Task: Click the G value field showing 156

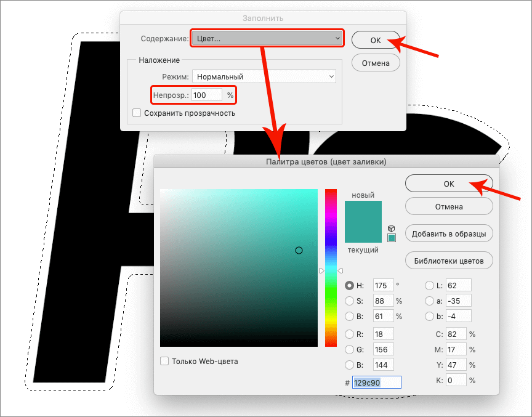Action: pos(384,349)
